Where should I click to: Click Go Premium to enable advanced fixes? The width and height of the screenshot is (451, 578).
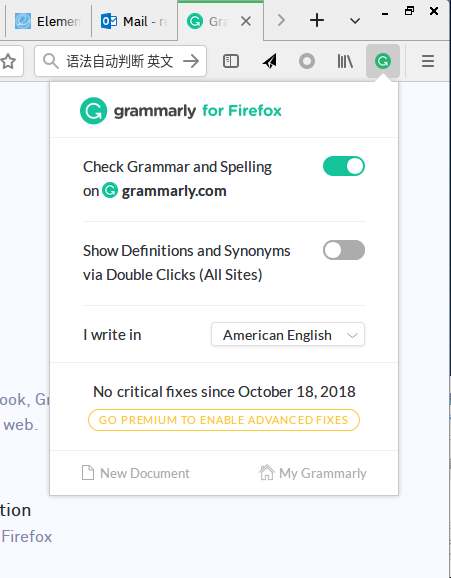click(x=223, y=420)
